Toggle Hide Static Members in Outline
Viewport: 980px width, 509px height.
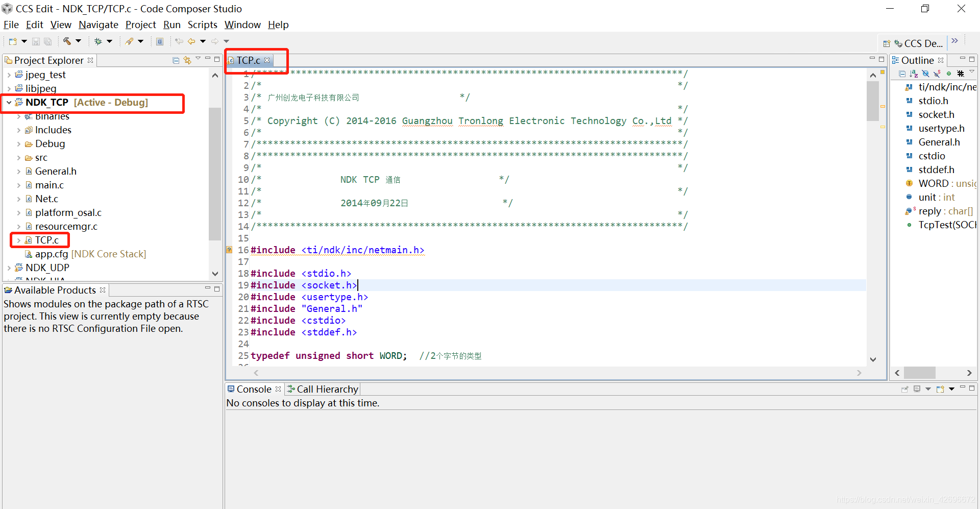[937, 74]
